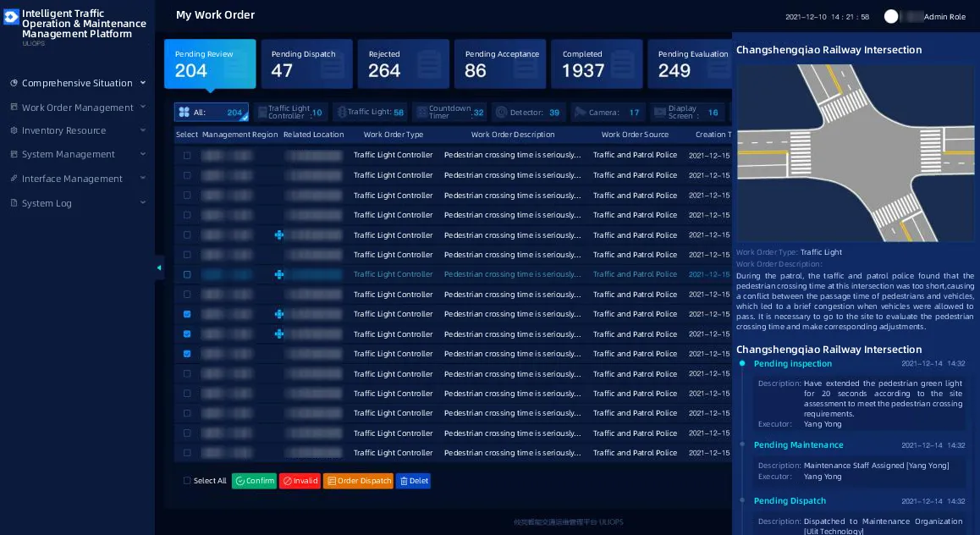Screen dimensions: 980x535
Task: Expand Inventory Resource chevron
Action: point(143,130)
